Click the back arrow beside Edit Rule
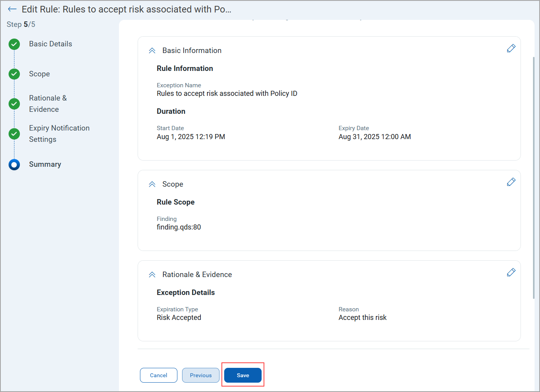This screenshot has height=392, width=540. click(12, 9)
